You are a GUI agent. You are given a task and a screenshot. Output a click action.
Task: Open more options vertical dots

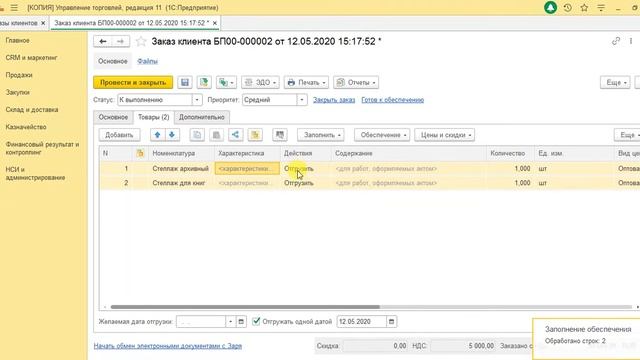[631, 41]
